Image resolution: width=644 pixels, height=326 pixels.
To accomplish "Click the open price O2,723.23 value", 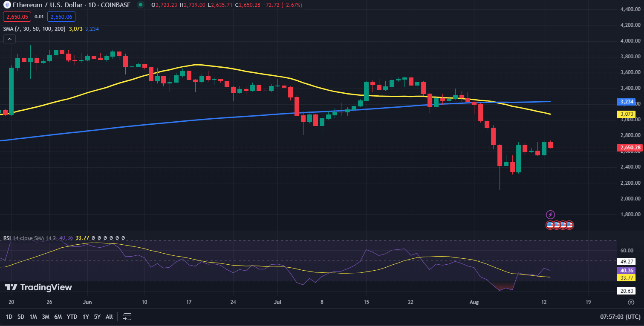I will [x=164, y=5].
